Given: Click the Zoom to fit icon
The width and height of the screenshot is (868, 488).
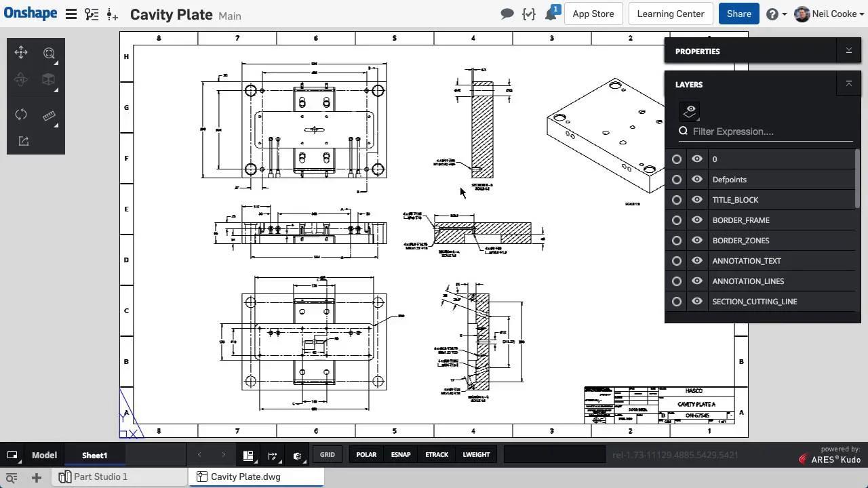Looking at the screenshot, I should tap(49, 53).
